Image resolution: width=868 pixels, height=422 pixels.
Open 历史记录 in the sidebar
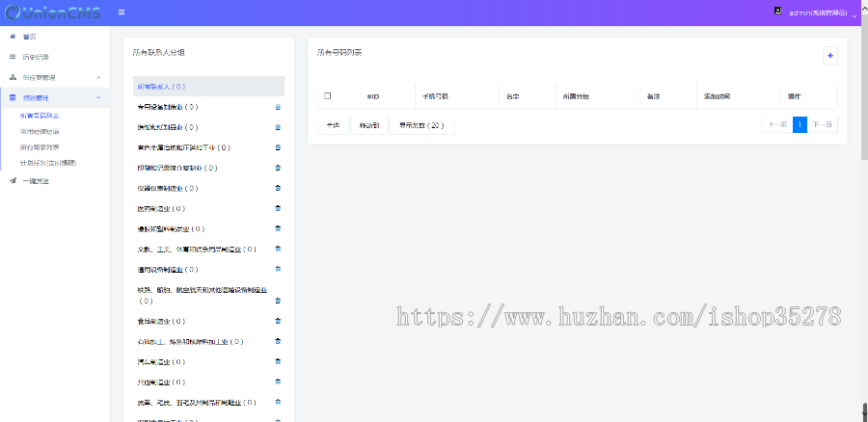35,57
